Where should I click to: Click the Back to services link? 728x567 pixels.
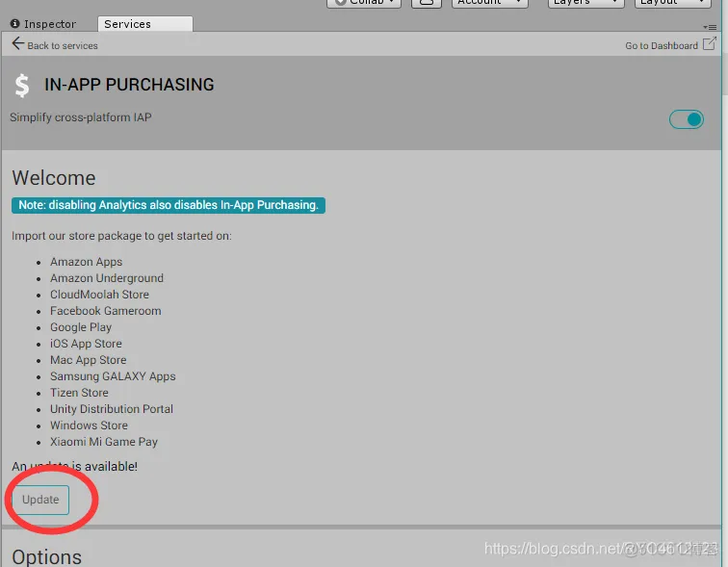pos(63,45)
